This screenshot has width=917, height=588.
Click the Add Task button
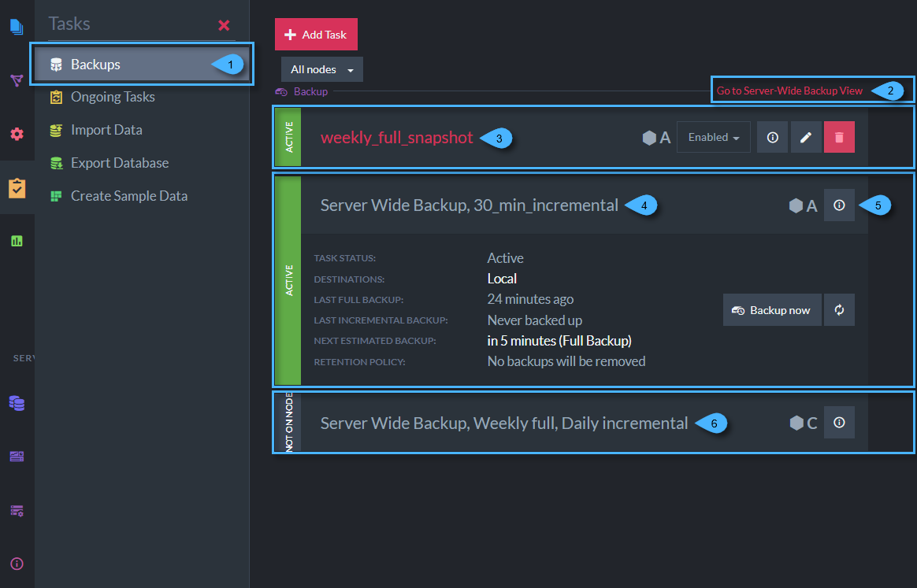click(316, 35)
